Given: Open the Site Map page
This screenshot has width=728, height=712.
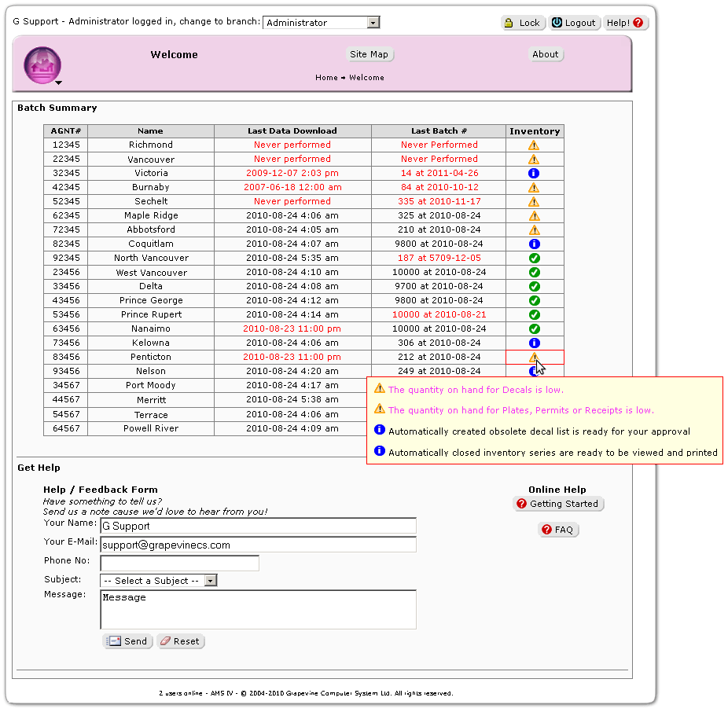Looking at the screenshot, I should pyautogui.click(x=369, y=54).
